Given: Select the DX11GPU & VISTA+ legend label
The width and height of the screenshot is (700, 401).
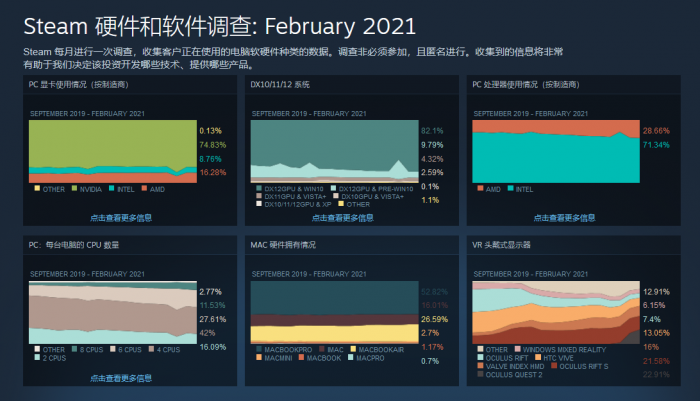Looking at the screenshot, I should 295,196.
